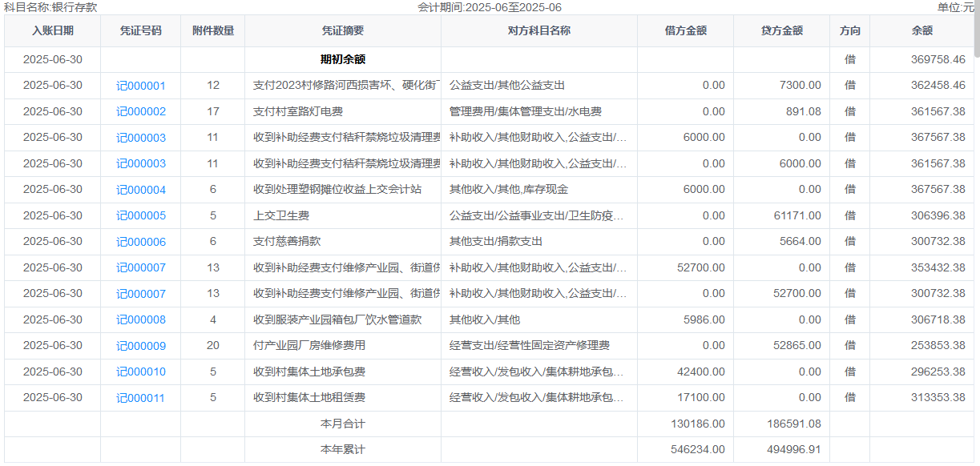Open voucher link 记000006

click(x=140, y=242)
